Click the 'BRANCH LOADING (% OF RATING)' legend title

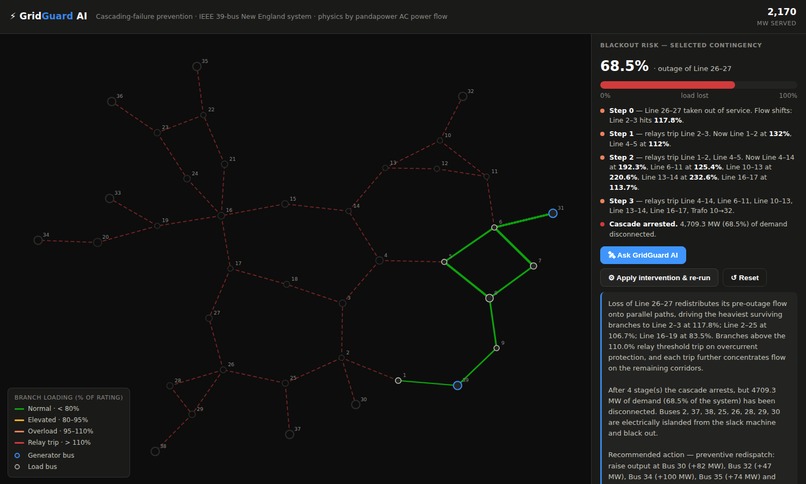pos(68,397)
